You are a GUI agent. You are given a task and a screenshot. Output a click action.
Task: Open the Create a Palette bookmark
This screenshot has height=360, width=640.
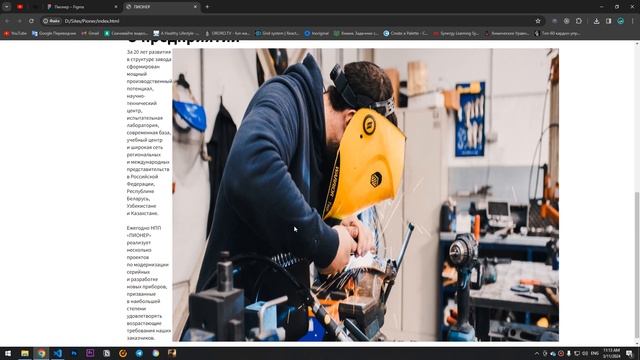point(405,33)
